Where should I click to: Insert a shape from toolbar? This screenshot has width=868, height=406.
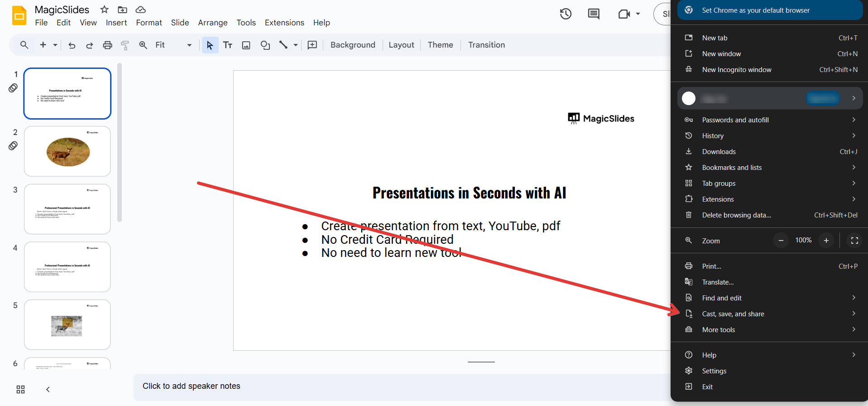pyautogui.click(x=265, y=45)
